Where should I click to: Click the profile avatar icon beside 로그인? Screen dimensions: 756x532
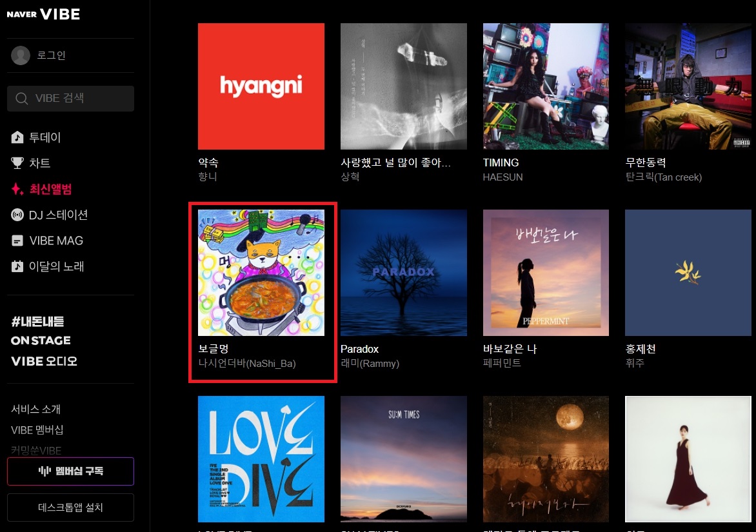(21, 55)
